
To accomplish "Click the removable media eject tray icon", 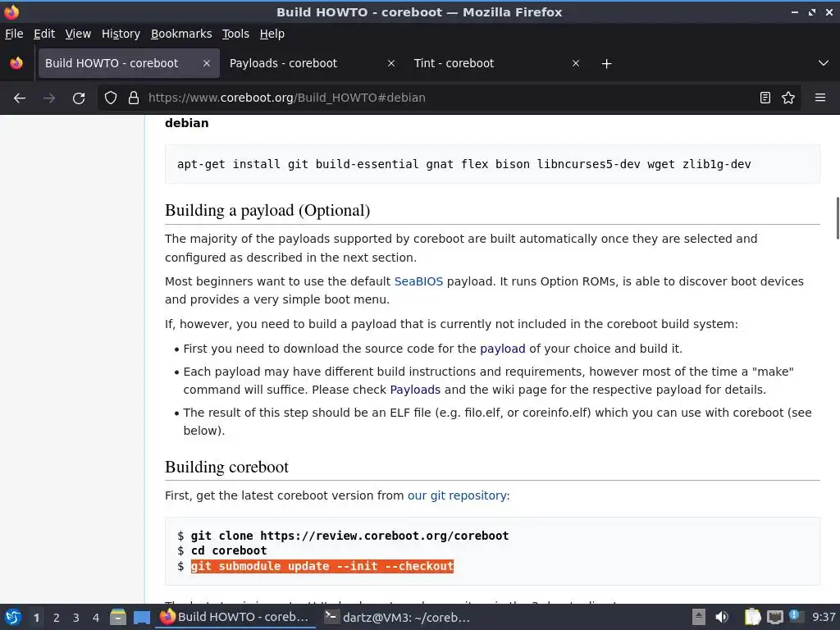I will (699, 617).
